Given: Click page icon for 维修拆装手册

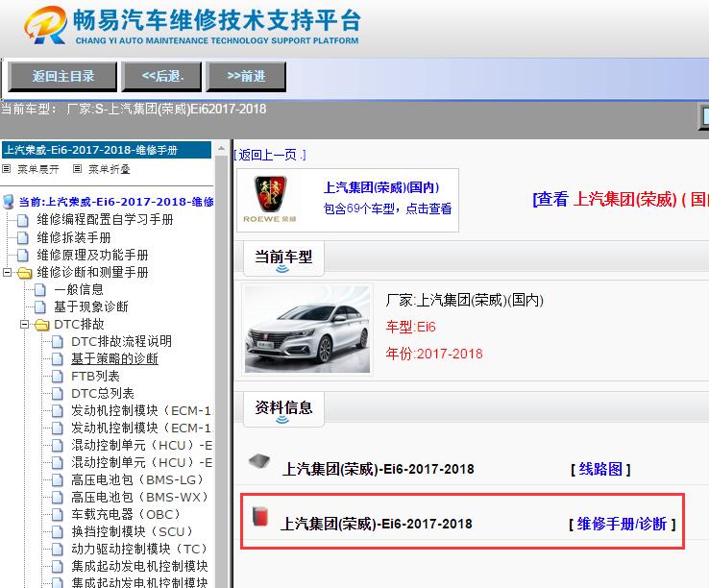Looking at the screenshot, I should point(23,237).
